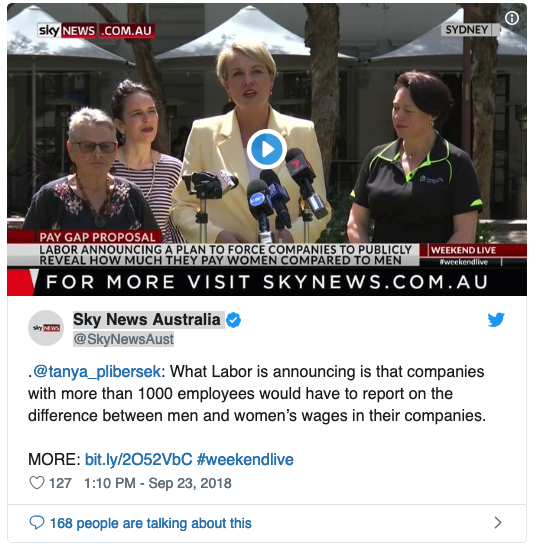Viewport: 533px width, 549px height.
Task: Click the verified badge next to Sky News Australia
Action: (233, 320)
